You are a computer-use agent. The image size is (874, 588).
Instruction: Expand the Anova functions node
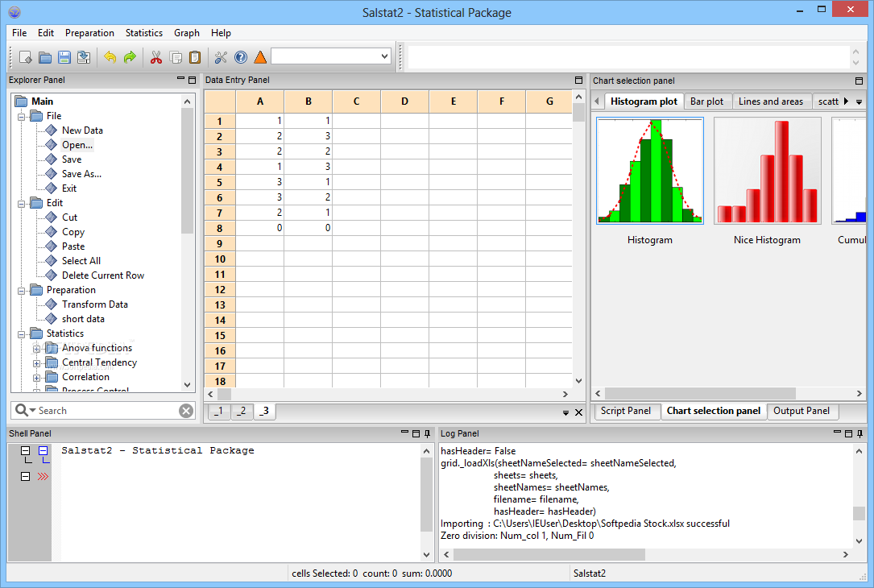37,348
